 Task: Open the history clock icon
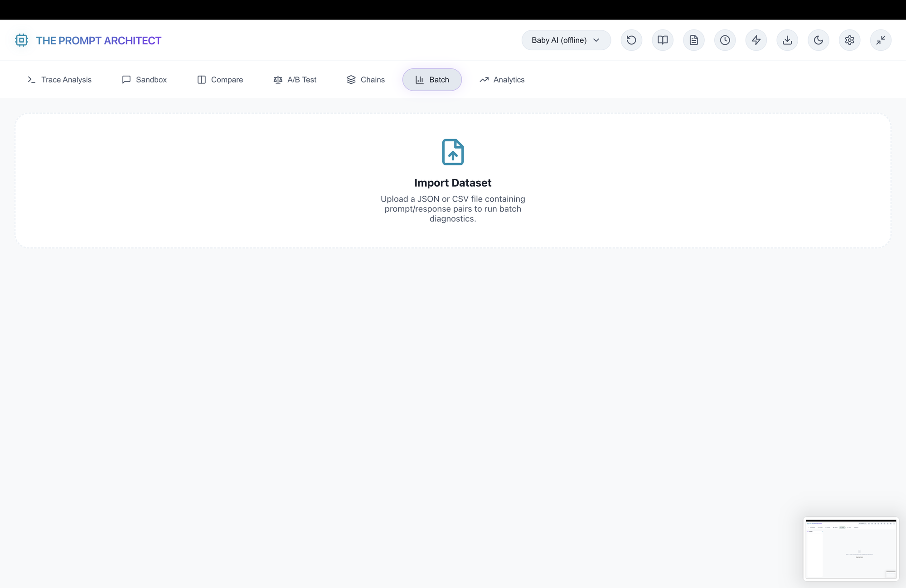click(725, 40)
